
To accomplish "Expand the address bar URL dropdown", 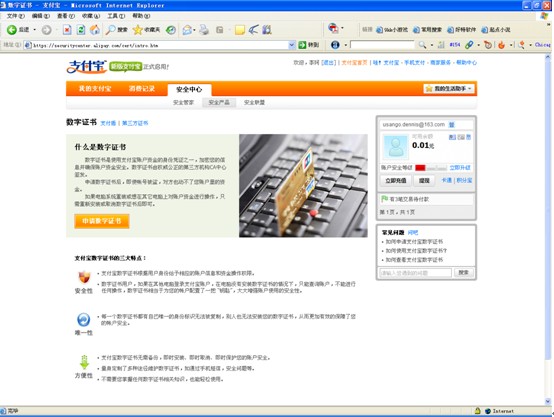I will pyautogui.click(x=291, y=45).
